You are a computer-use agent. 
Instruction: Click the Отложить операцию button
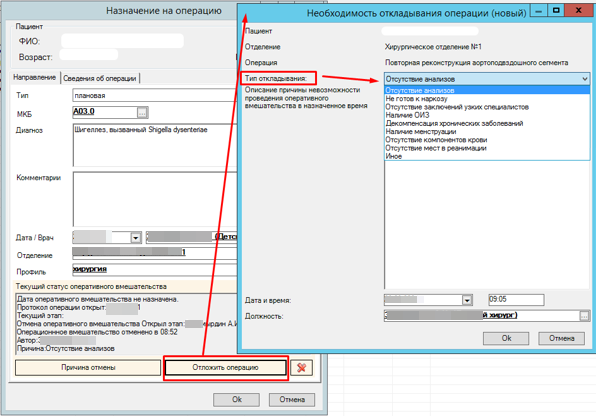pyautogui.click(x=226, y=368)
